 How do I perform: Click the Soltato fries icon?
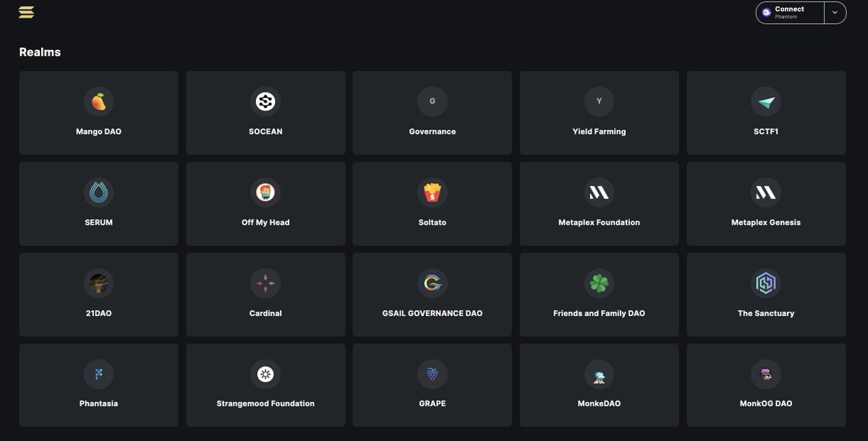click(433, 193)
